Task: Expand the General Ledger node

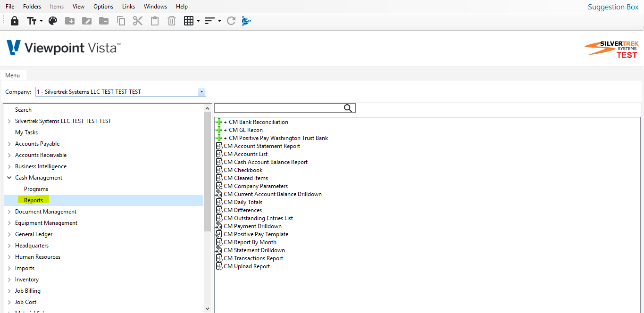Action: [9, 234]
